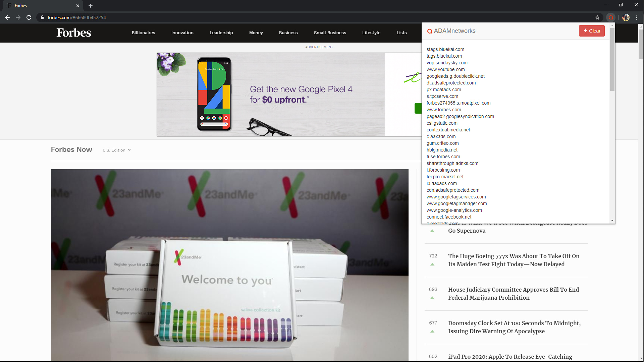
Task: Open the Google Pixel 4 advertisement
Action: point(289,95)
